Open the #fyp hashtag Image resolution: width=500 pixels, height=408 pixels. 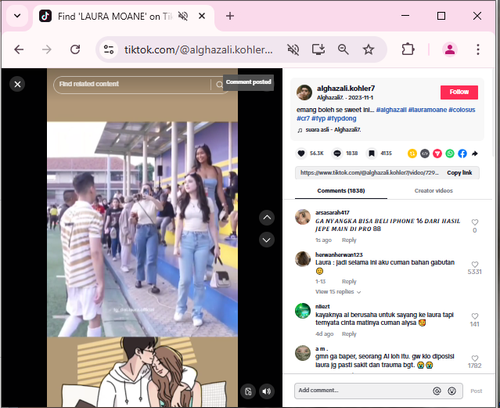pyautogui.click(x=318, y=118)
